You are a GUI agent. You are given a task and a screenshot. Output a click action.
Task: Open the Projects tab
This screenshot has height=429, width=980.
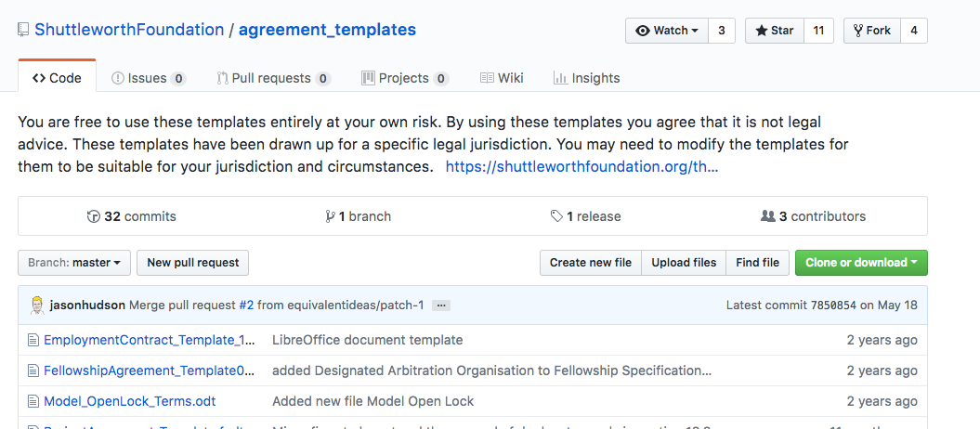pyautogui.click(x=405, y=78)
